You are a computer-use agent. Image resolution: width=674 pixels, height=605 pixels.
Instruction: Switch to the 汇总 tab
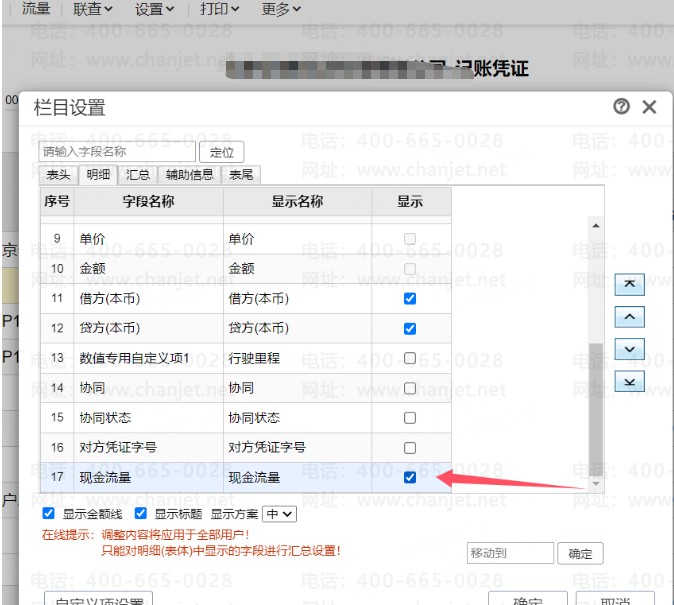pos(138,175)
